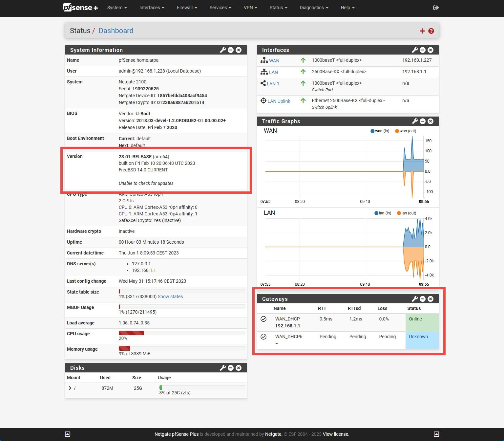Toggle wan (in) legend series

point(380,131)
